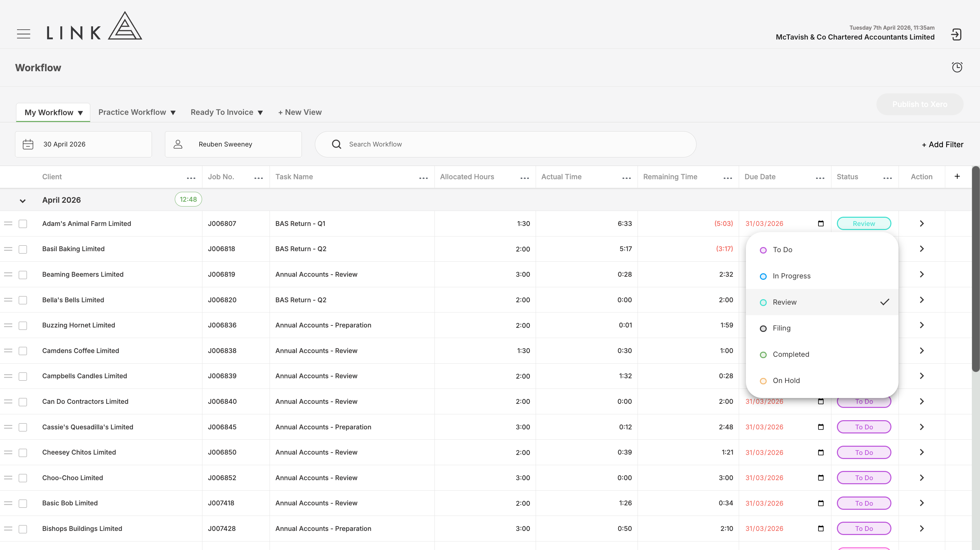Check the Camdens Coffee Limited row
The image size is (980, 550).
click(23, 351)
